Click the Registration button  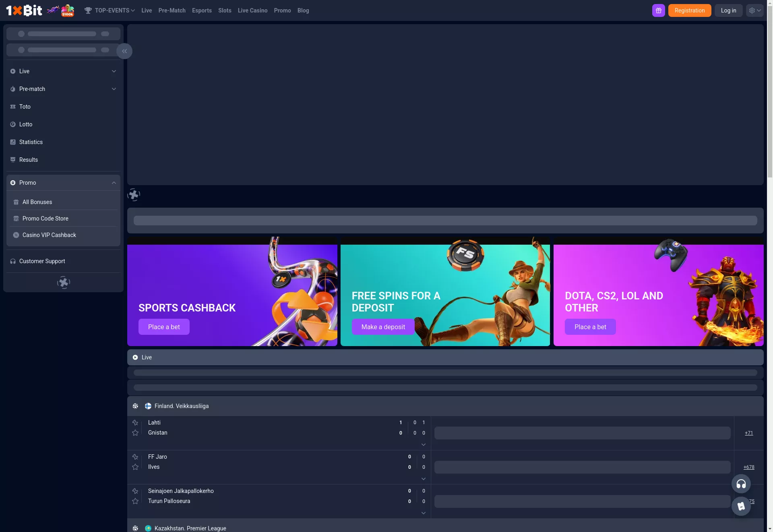click(x=689, y=10)
